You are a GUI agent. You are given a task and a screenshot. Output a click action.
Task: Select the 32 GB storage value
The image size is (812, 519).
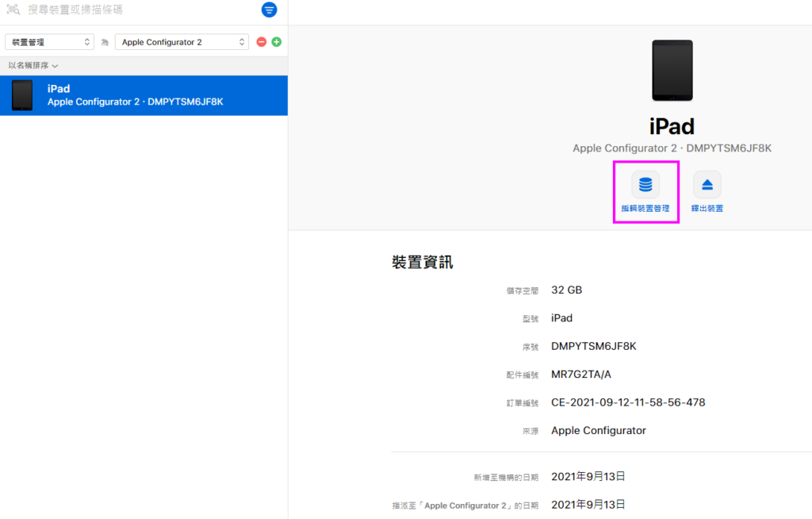tap(566, 290)
